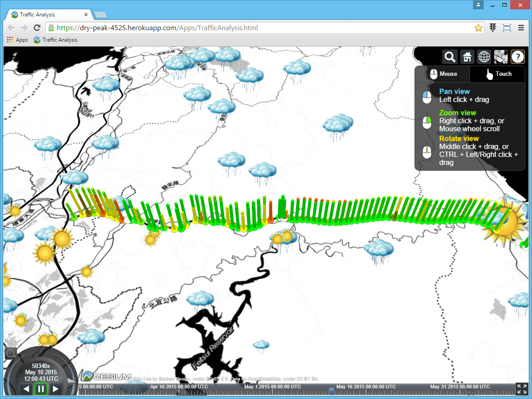Click the yellow-highlighted Rotate view mouse icon
532x399 pixels.
click(426, 153)
